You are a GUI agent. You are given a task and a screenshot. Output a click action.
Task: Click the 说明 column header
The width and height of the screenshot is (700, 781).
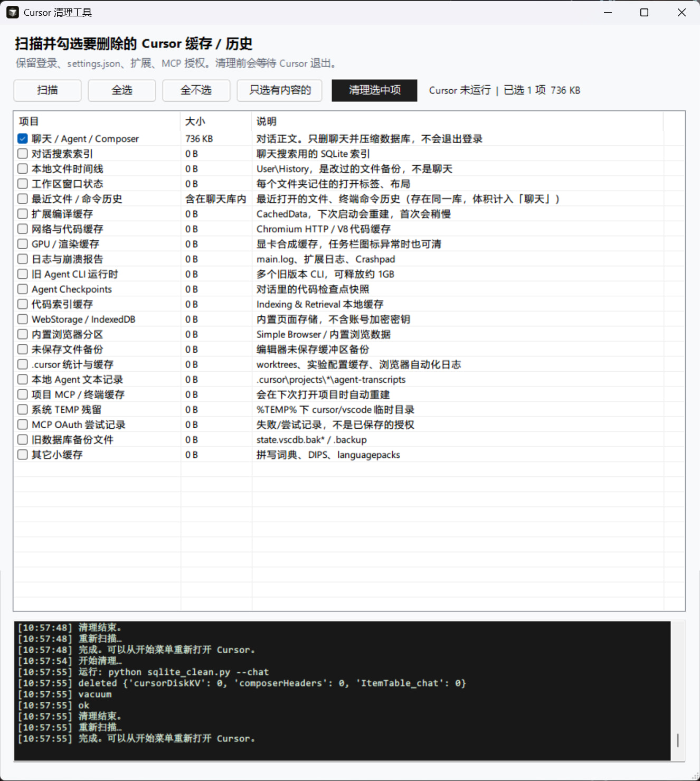[457, 121]
